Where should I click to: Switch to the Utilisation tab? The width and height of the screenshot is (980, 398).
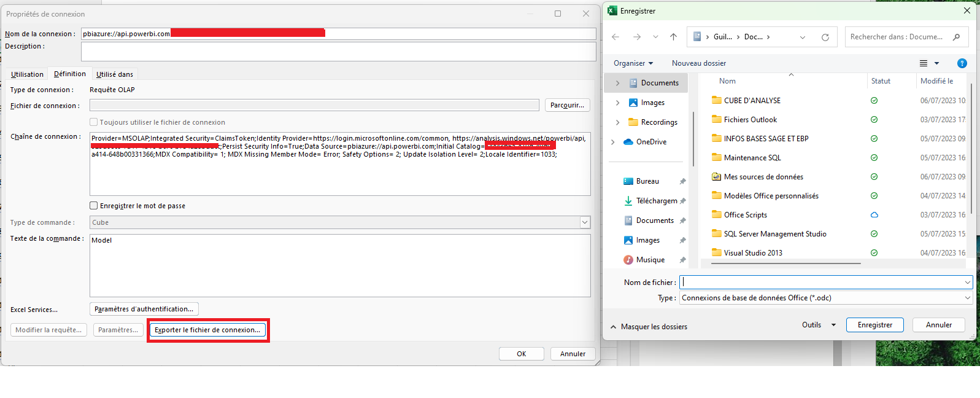click(27, 74)
